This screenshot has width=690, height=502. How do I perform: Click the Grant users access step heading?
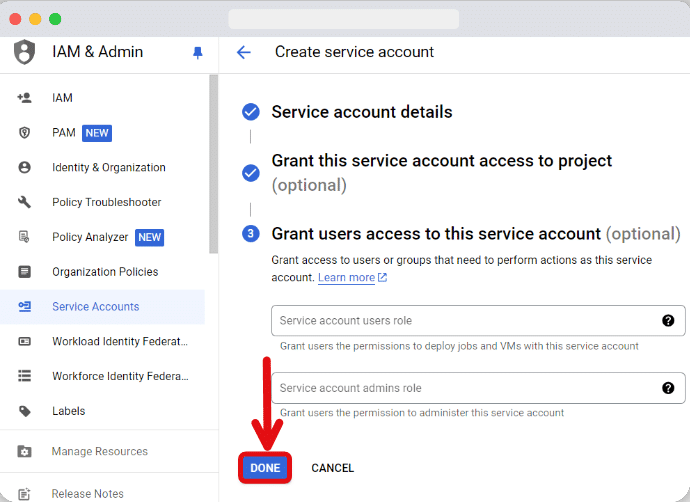pyautogui.click(x=476, y=234)
